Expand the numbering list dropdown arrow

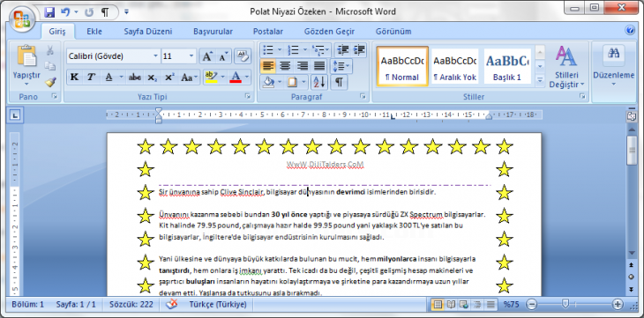tap(304, 50)
